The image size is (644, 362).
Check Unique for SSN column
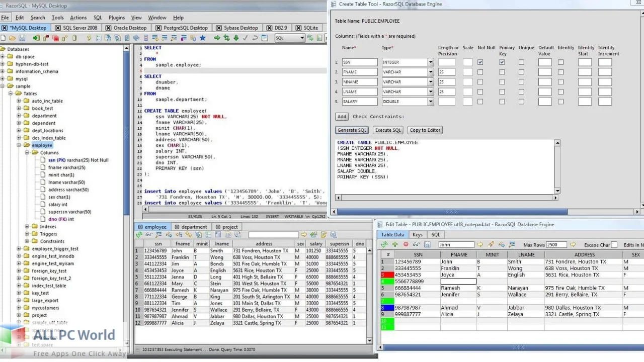521,62
